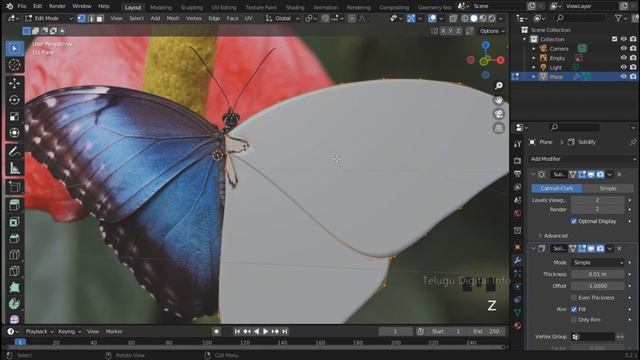
Task: Jump to the end frame
Action: click(x=285, y=331)
